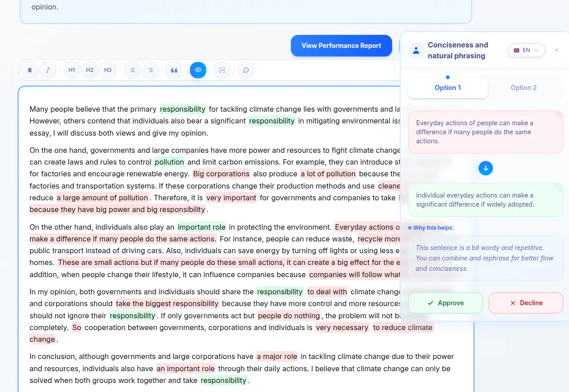Click the highlighted phrase 'an important role'

click(x=185, y=368)
